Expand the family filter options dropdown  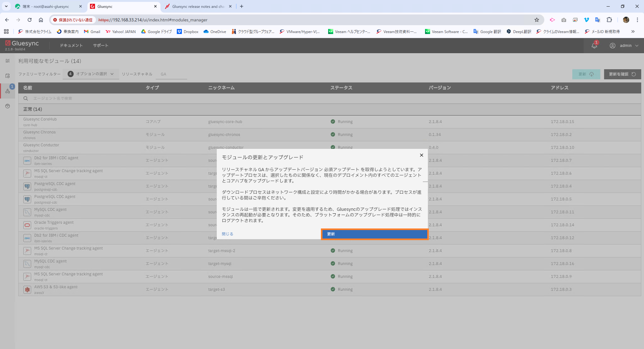coord(91,74)
